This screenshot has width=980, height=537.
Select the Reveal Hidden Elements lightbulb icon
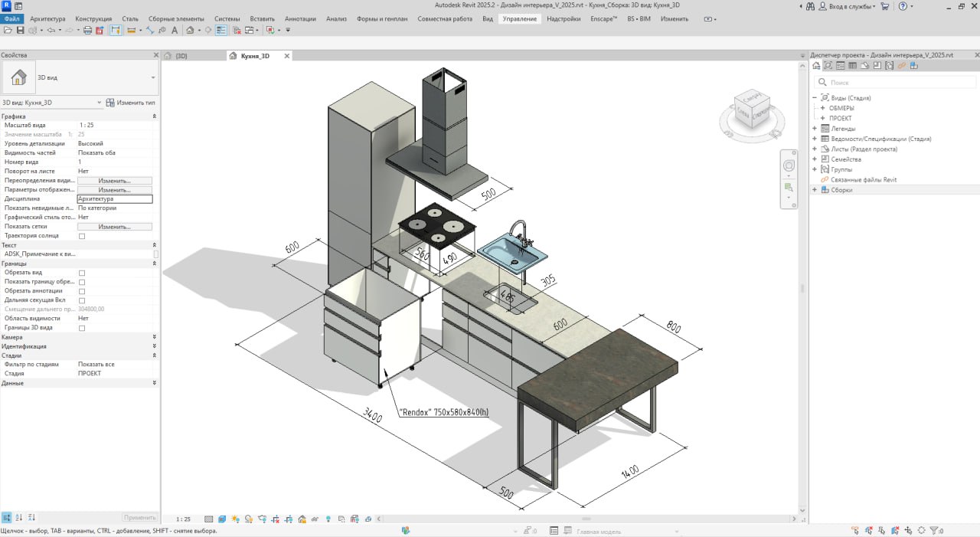click(x=328, y=519)
